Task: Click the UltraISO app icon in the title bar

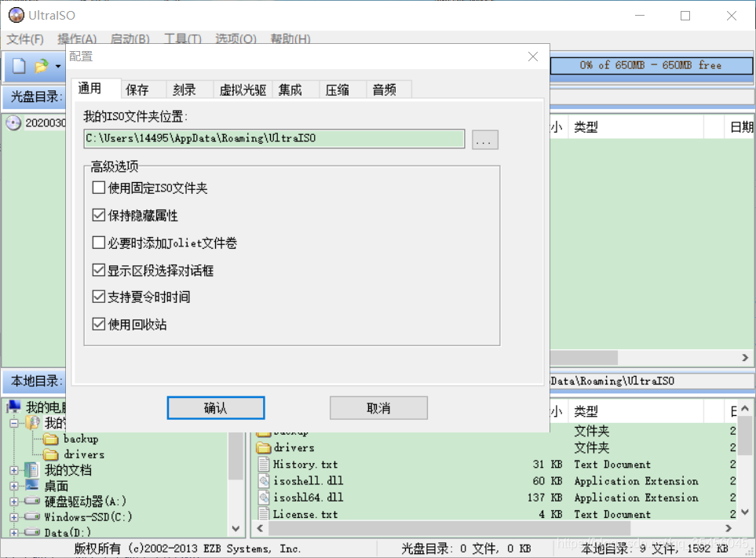Action: (x=16, y=15)
